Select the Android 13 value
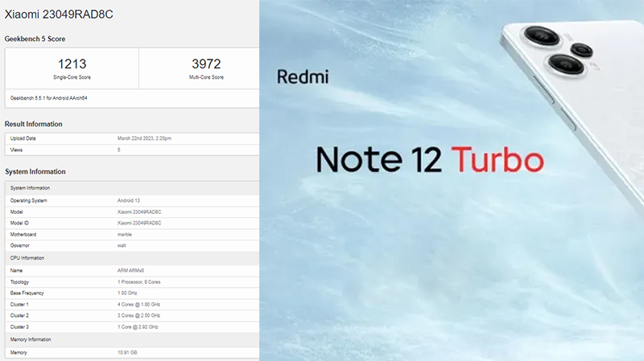Screen dimensions: 644x361 tap(129, 201)
